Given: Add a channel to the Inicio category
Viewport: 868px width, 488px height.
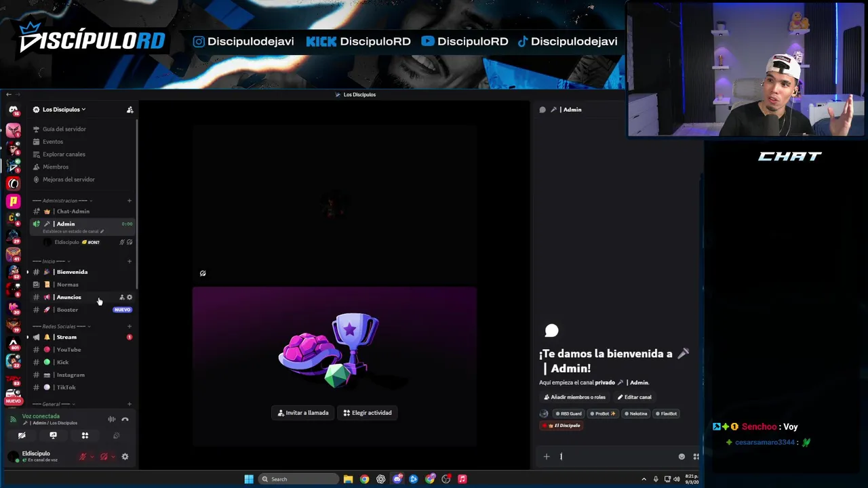Looking at the screenshot, I should [129, 262].
